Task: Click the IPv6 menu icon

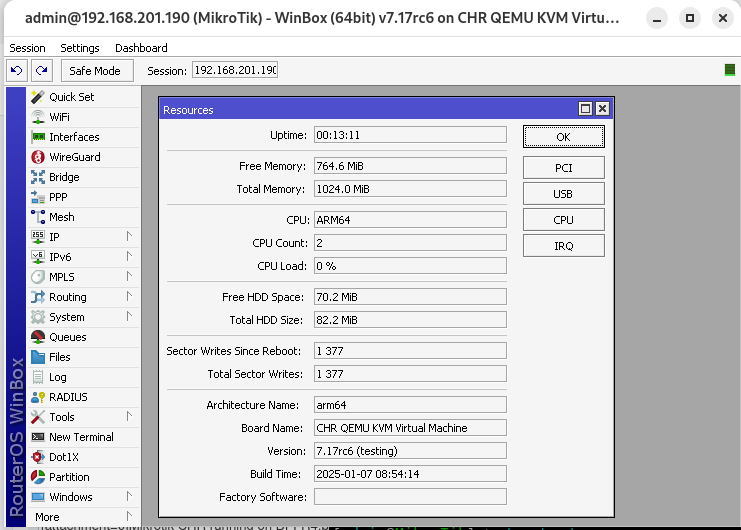Action: 38,257
